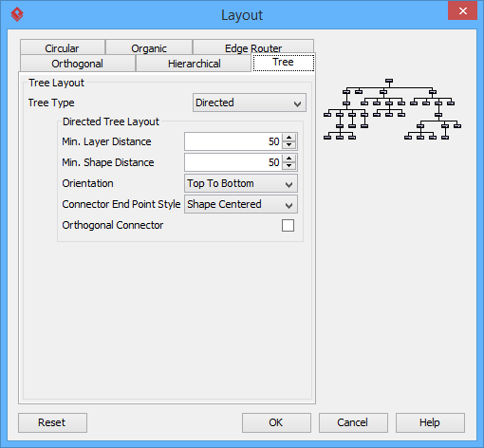The width and height of the screenshot is (484, 448).
Task: Close the Layout dialog
Action: point(462,11)
